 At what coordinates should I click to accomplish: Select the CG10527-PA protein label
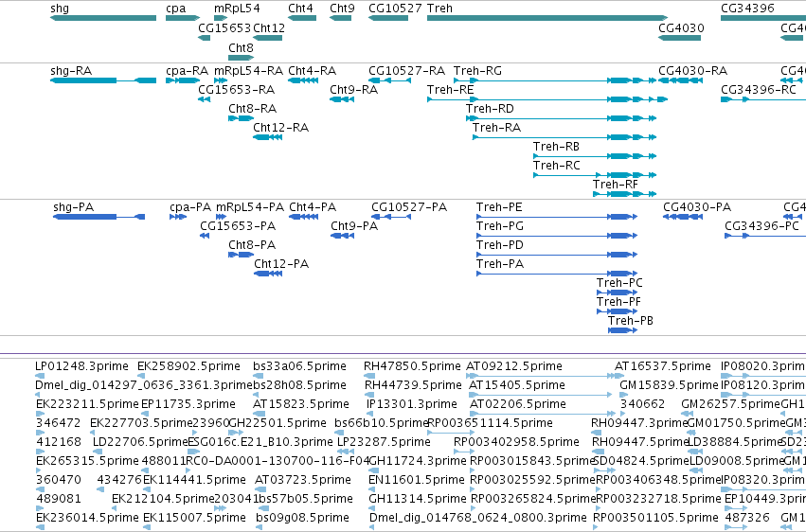409,207
